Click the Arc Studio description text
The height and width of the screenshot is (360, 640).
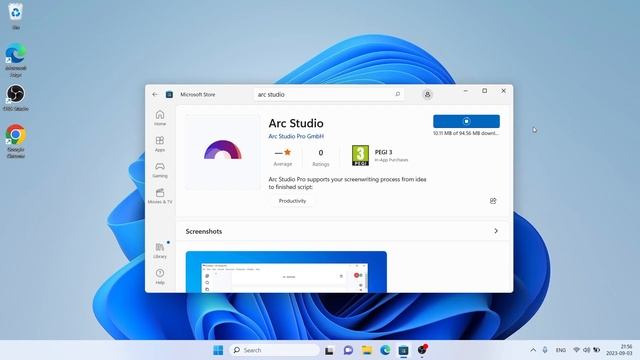pos(347,183)
